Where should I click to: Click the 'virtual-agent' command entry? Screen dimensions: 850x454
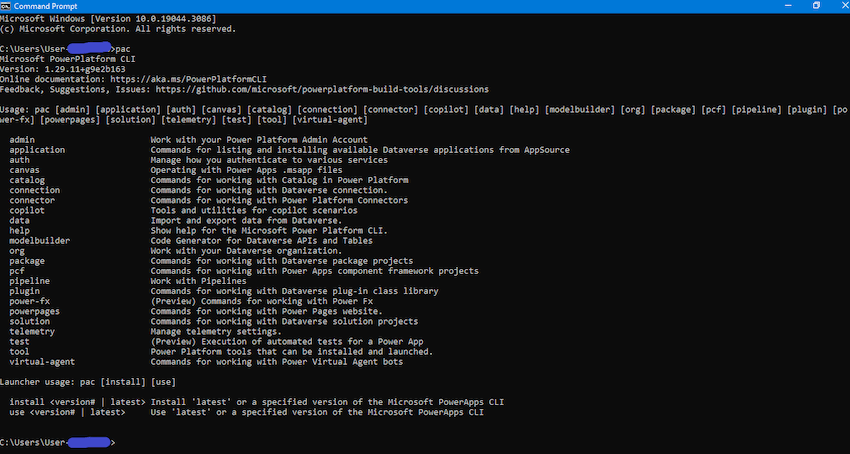click(x=42, y=362)
